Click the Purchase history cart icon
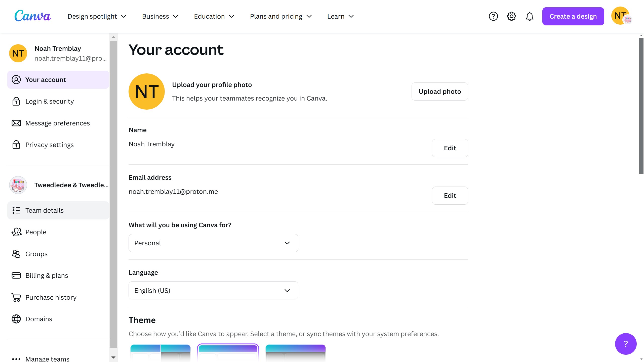 (x=16, y=297)
